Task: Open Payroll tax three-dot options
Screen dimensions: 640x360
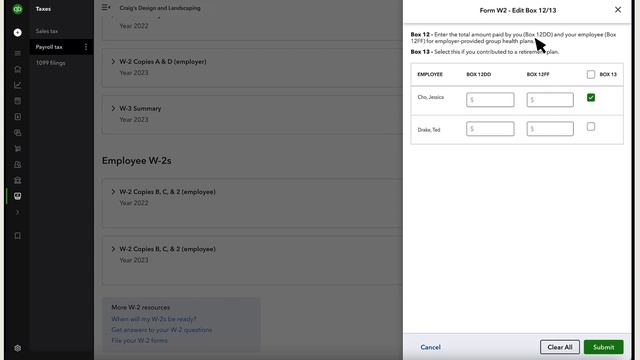Action: coord(86,47)
